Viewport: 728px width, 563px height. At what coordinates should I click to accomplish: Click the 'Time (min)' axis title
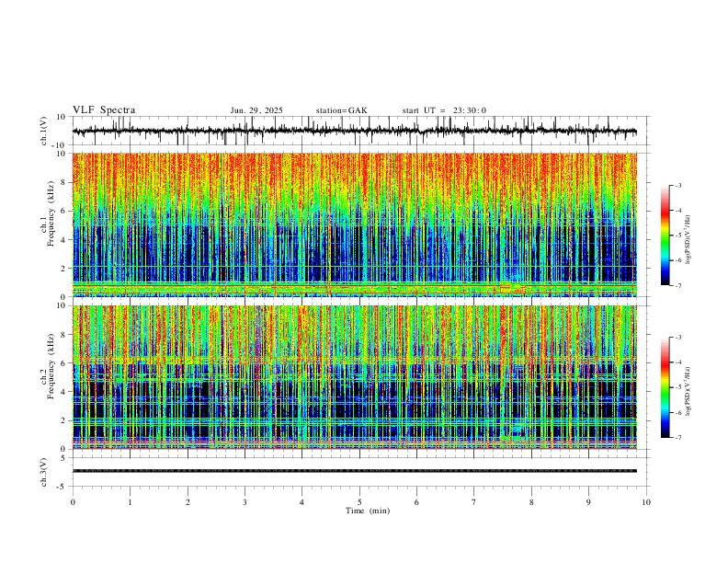point(368,511)
